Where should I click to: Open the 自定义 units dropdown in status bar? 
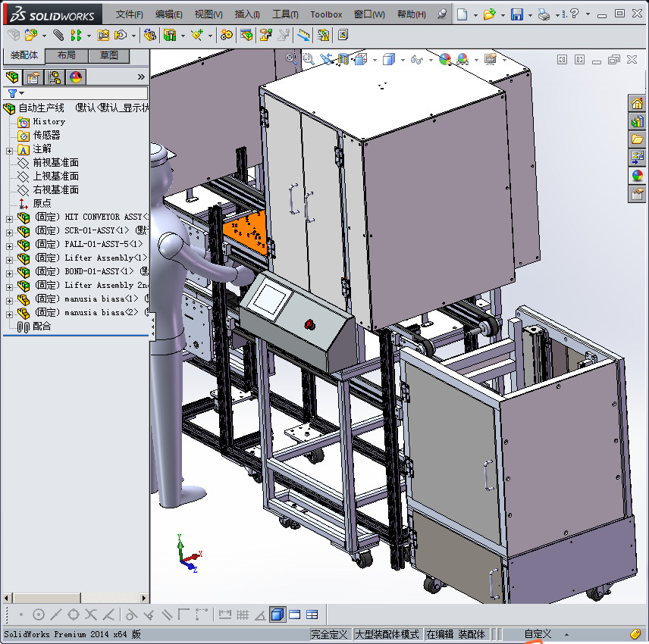pos(538,634)
